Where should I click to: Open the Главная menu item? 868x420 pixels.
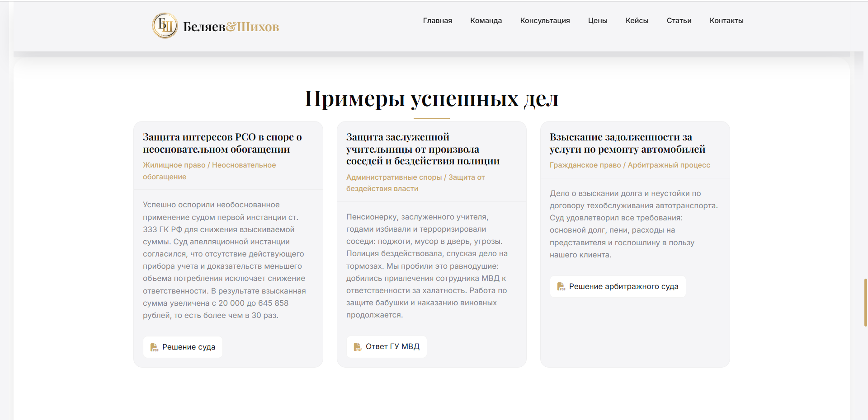point(438,21)
